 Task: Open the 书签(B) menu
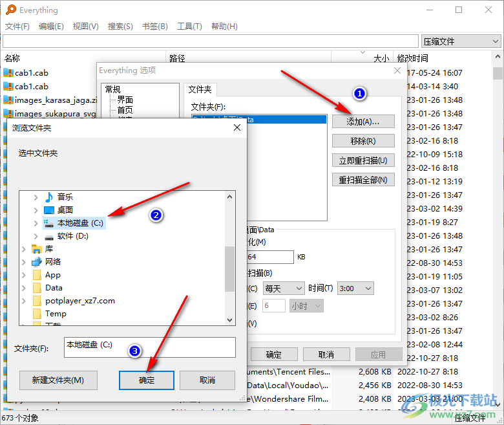click(x=155, y=26)
